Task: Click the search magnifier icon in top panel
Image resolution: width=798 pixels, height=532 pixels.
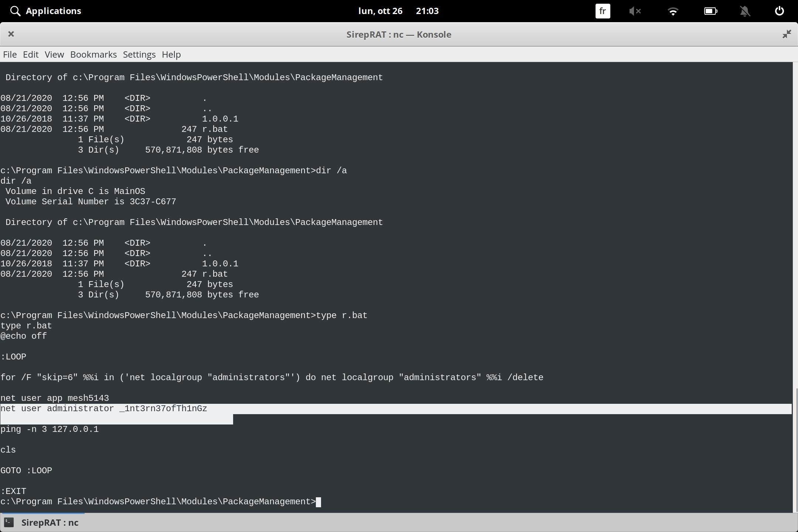Action: (x=15, y=11)
